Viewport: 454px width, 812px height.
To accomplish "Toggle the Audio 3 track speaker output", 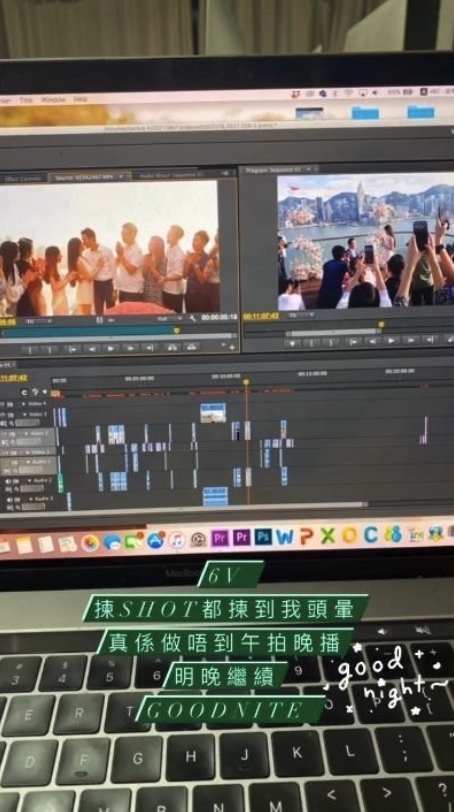I will (8, 499).
